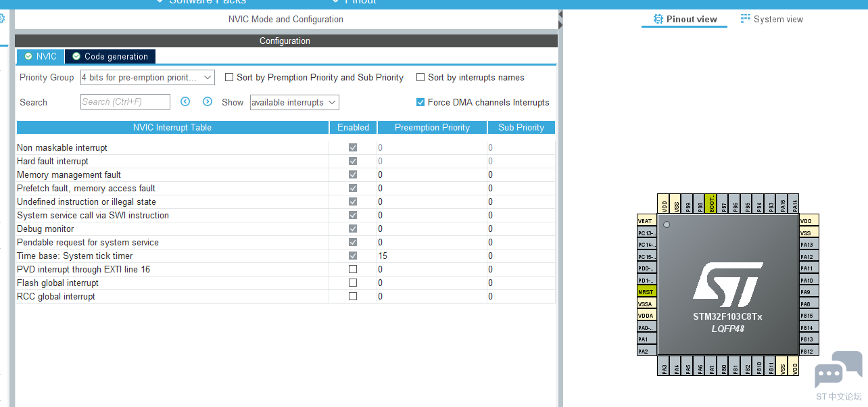
Task: Click the NVIC Interrupt Table column header
Action: click(172, 127)
